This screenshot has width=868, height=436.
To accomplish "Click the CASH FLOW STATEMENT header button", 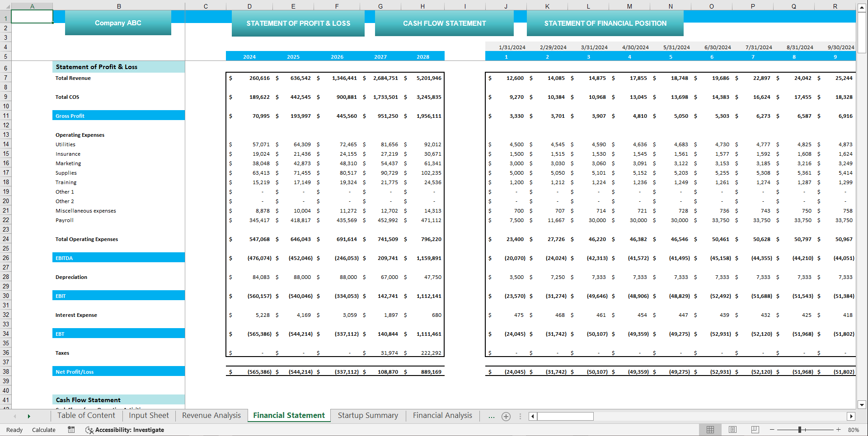I will tap(444, 23).
